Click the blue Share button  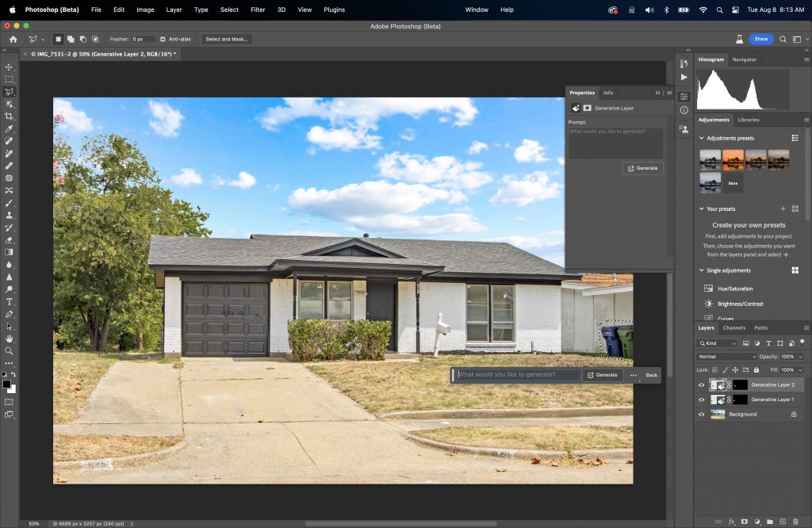pos(760,40)
